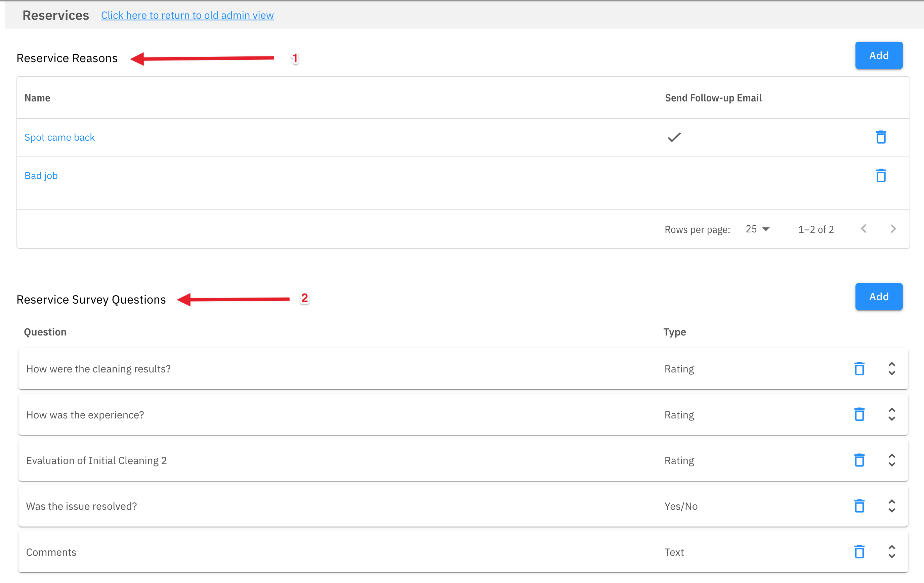Viewport: 924px width, 583px height.
Task: Delete 'Was the issue resolved?' question
Action: click(x=859, y=506)
